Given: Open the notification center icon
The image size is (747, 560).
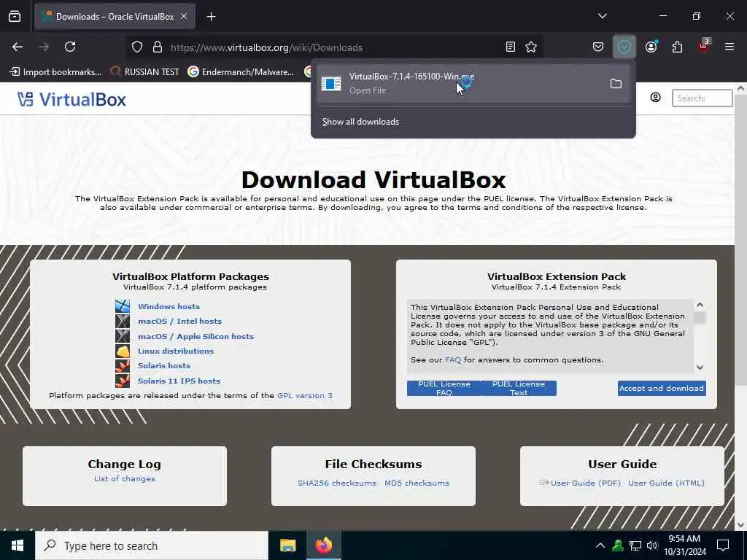Looking at the screenshot, I should [723, 545].
